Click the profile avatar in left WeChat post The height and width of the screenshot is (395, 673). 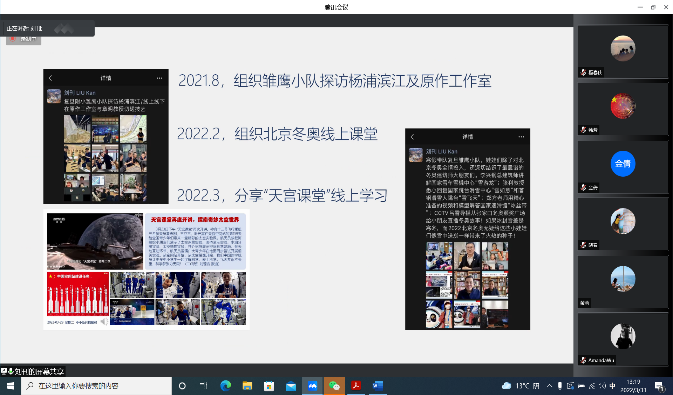[x=54, y=96]
